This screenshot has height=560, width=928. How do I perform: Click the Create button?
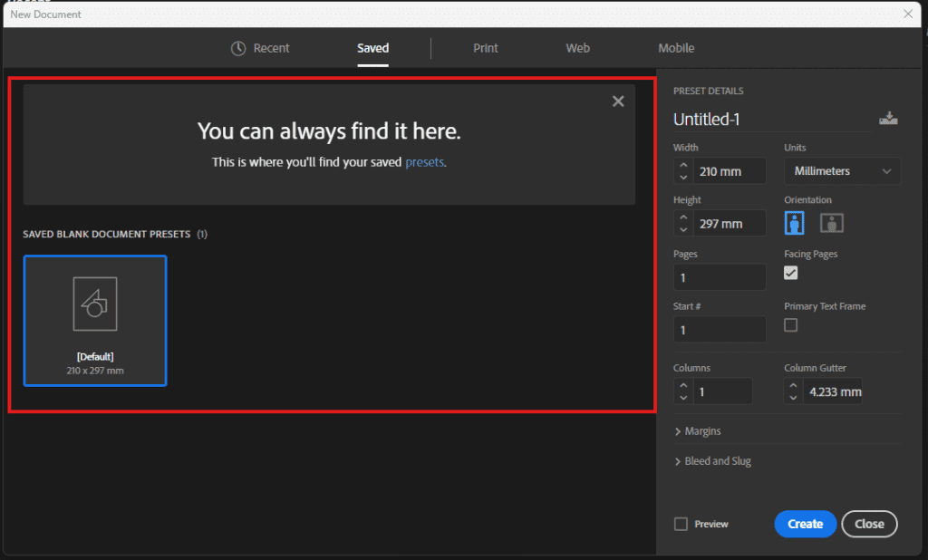805,524
